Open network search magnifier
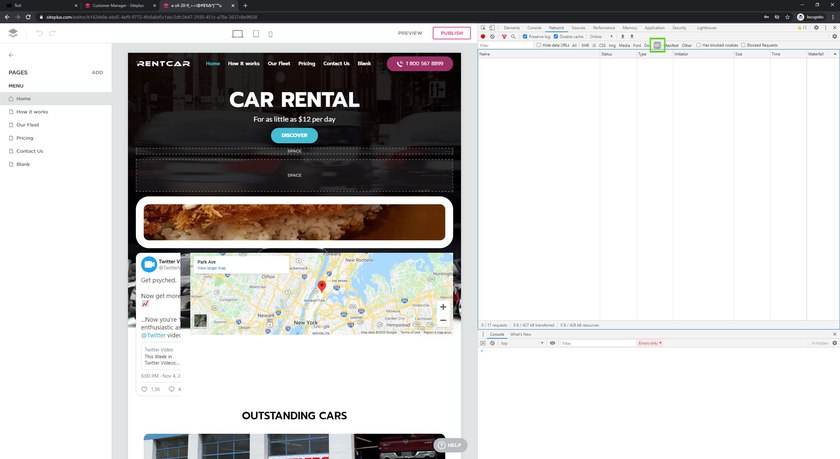This screenshot has height=459, width=840. point(513,36)
